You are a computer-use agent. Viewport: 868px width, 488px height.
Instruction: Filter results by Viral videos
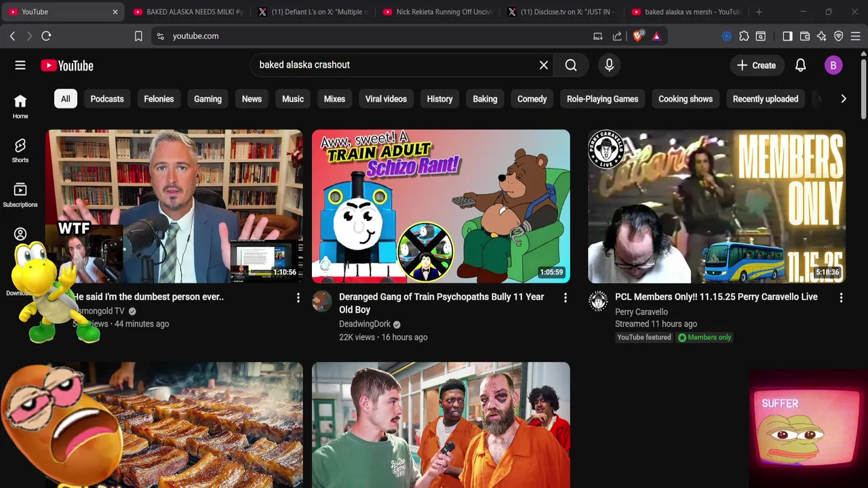click(386, 99)
